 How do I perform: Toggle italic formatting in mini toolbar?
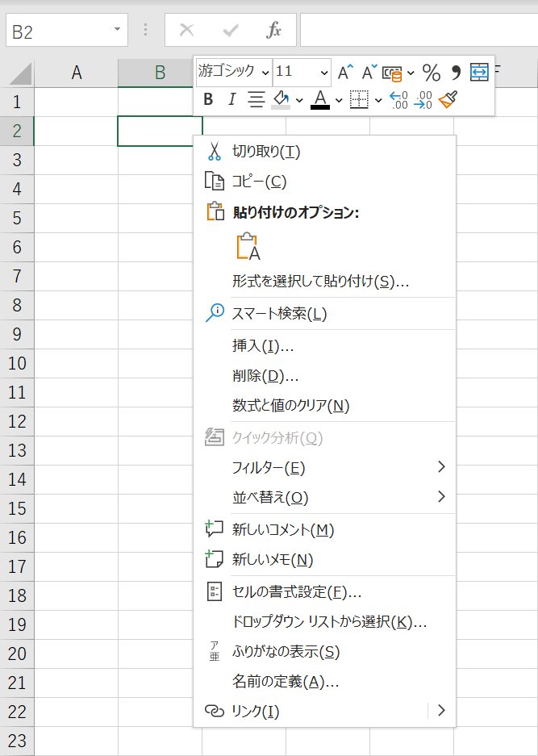231,100
